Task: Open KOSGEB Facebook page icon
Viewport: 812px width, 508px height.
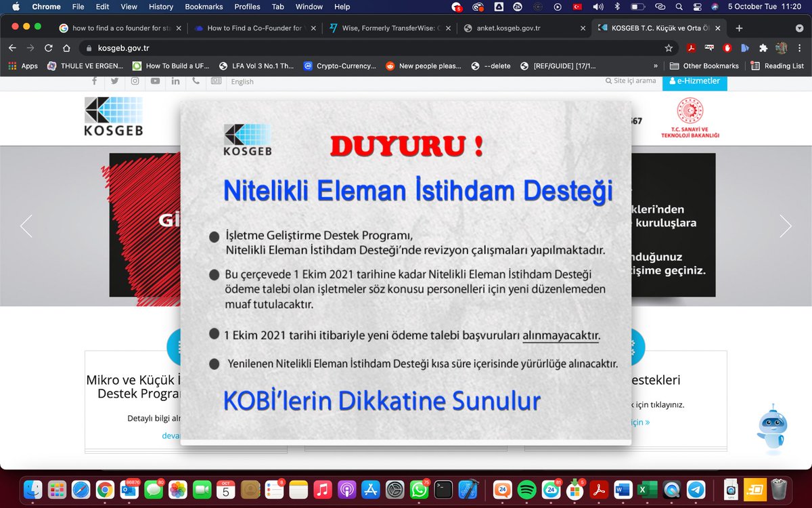Action: [x=94, y=81]
